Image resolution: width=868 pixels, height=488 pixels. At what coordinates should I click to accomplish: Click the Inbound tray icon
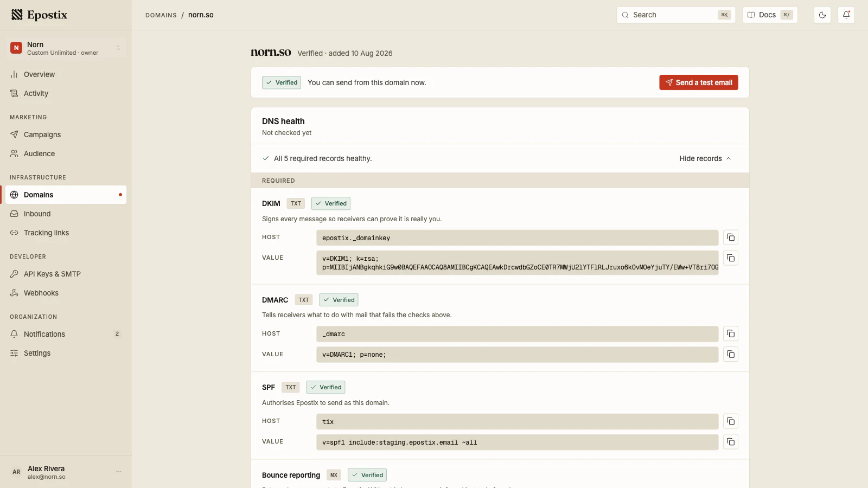tap(14, 214)
